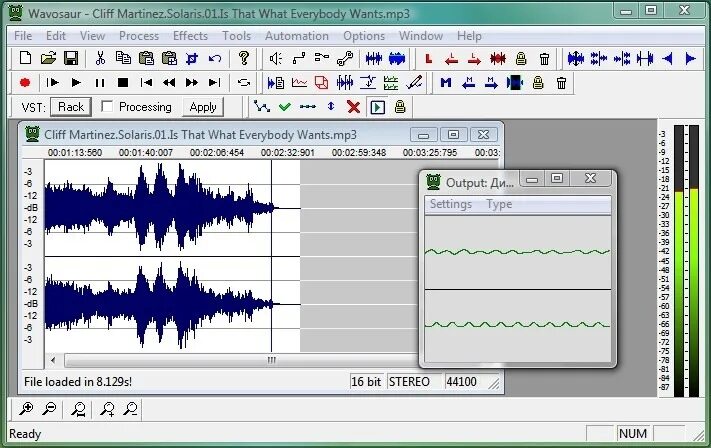Open the Automation menu
This screenshot has width=711, height=448.
[297, 36]
